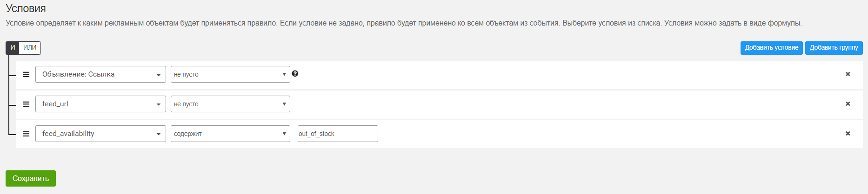This screenshot has height=194, width=868.
Task: Delete the feed_availability condition row
Action: click(848, 134)
